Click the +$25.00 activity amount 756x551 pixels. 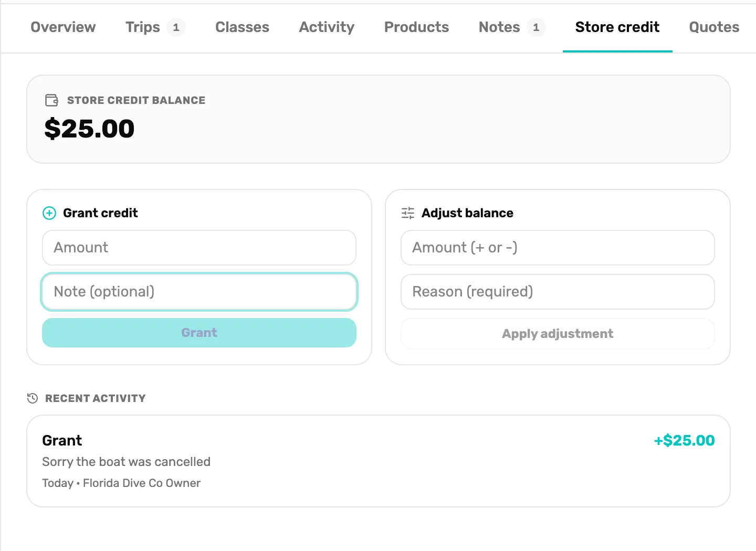pyautogui.click(x=684, y=440)
